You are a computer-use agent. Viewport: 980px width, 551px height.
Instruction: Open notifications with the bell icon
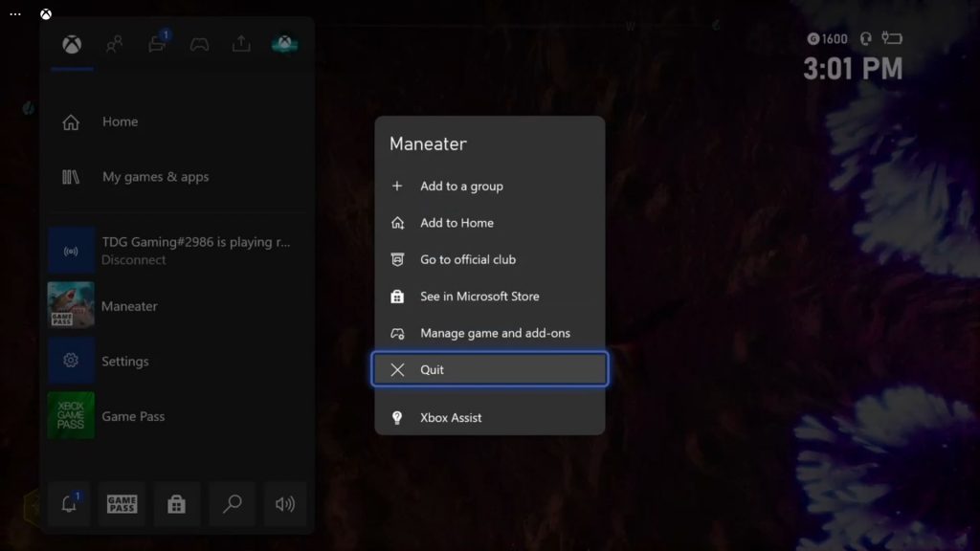pyautogui.click(x=69, y=503)
